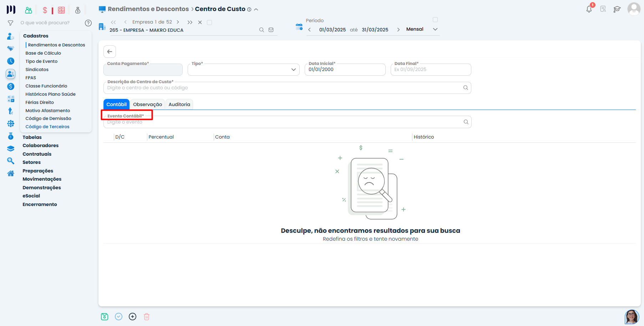Open Código de Terceiros in sidebar

coord(47,127)
